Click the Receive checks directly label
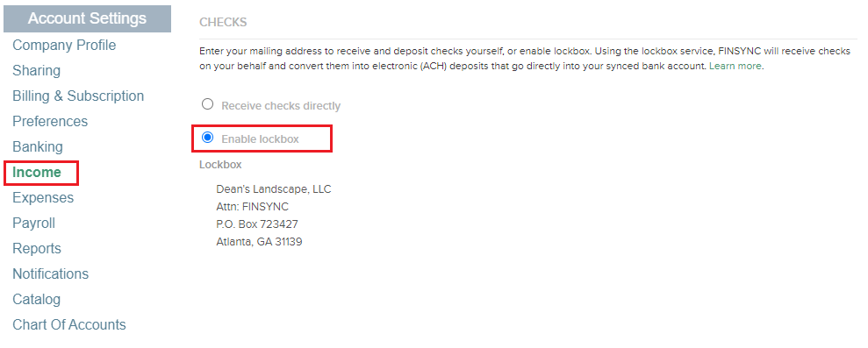 (281, 106)
